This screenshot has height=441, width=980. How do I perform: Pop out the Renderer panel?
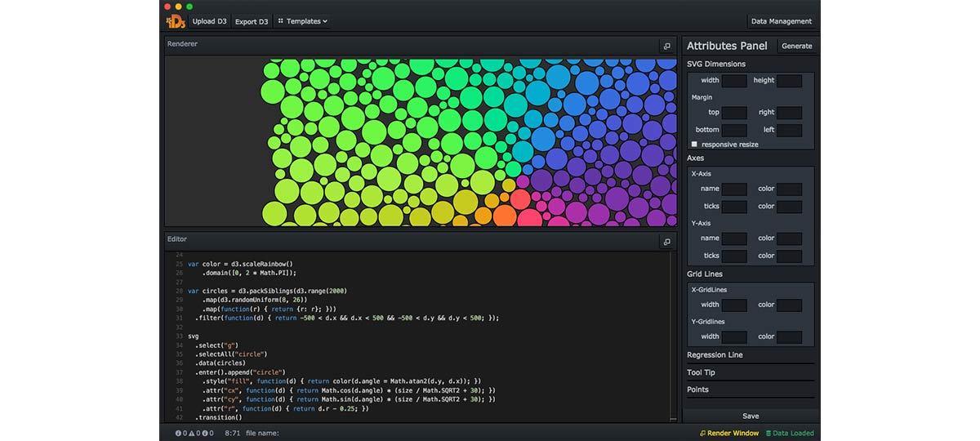[666, 47]
